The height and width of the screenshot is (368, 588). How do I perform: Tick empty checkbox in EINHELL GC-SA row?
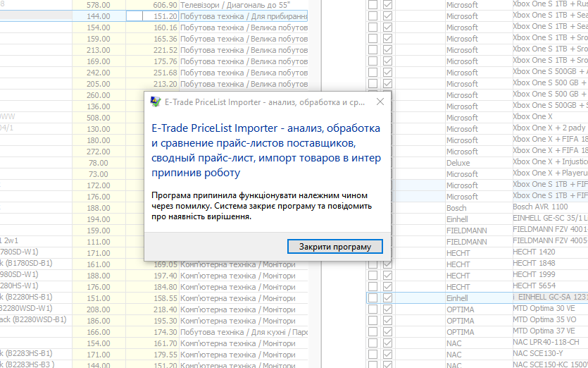[x=373, y=298]
